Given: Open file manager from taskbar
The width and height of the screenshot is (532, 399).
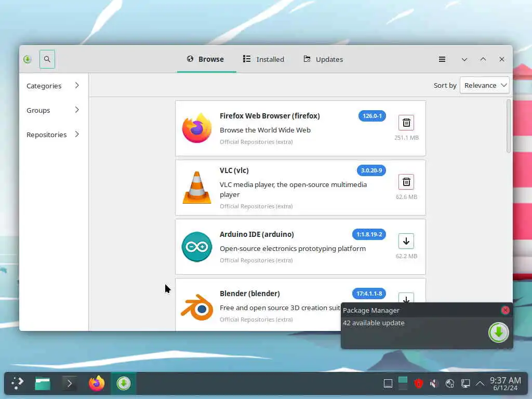Looking at the screenshot, I should click(x=43, y=384).
